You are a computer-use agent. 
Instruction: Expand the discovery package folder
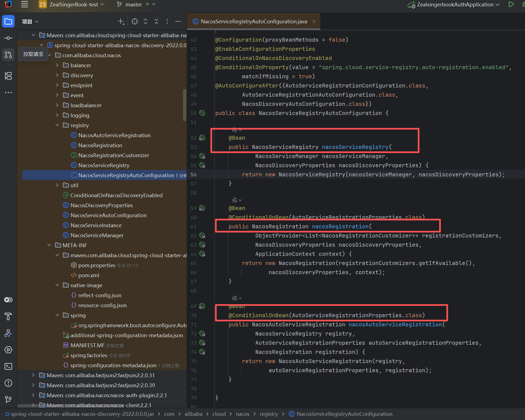point(57,75)
